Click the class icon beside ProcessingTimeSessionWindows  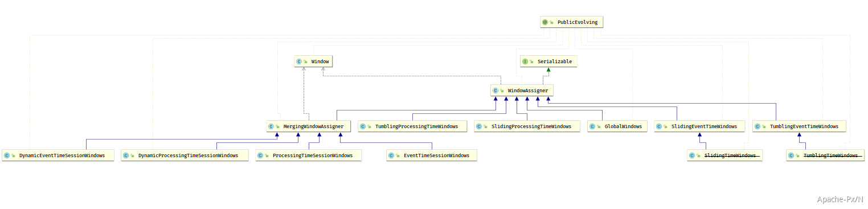tap(260, 155)
